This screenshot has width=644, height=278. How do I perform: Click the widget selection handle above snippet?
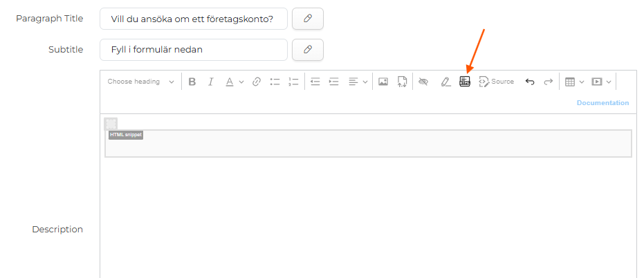pos(111,124)
